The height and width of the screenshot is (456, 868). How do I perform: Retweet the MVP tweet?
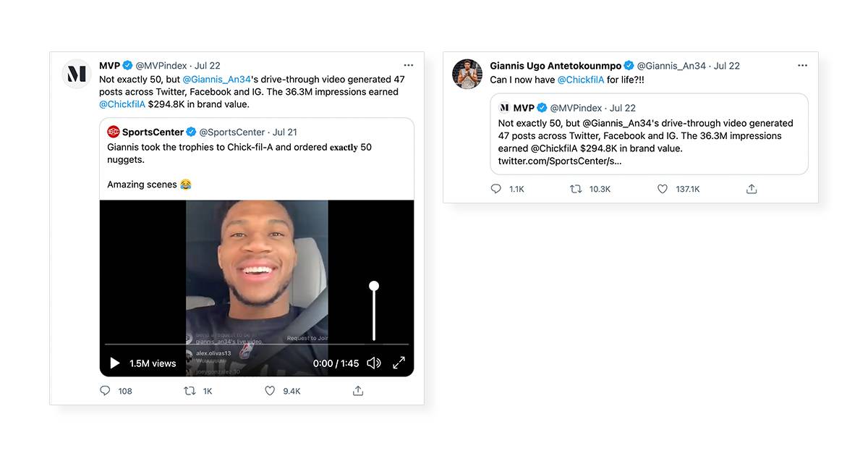[x=190, y=391]
